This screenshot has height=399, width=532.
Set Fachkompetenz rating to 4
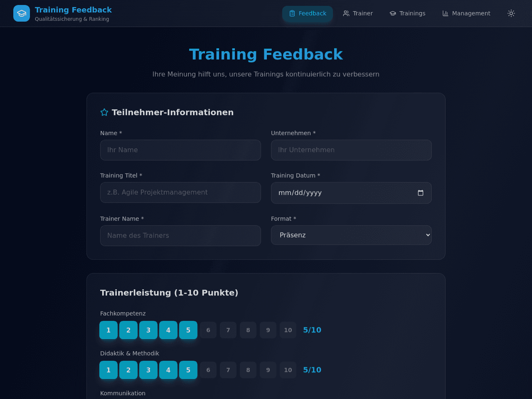[x=168, y=330]
